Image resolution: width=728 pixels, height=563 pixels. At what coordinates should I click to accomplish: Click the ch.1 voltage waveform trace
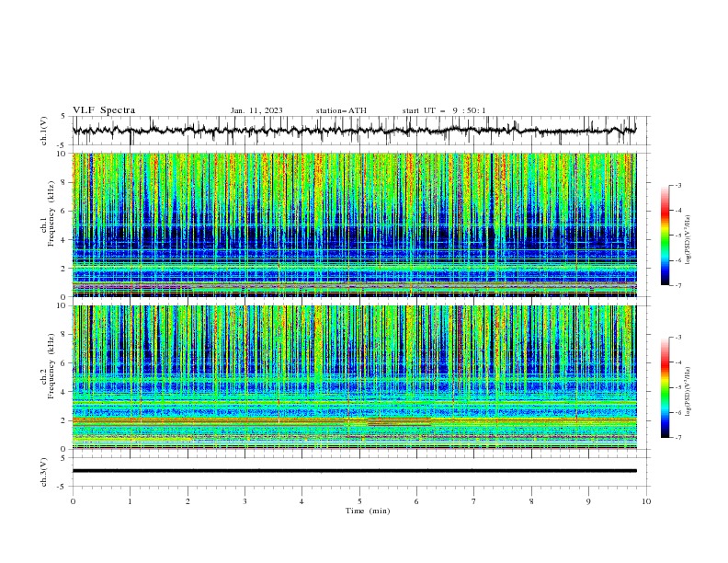coord(354,131)
